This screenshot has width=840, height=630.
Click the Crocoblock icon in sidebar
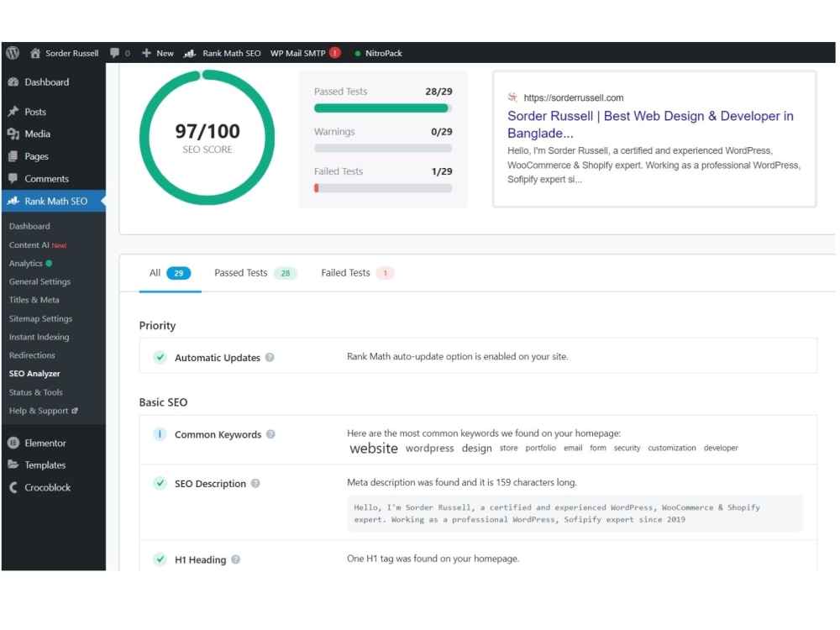13,487
